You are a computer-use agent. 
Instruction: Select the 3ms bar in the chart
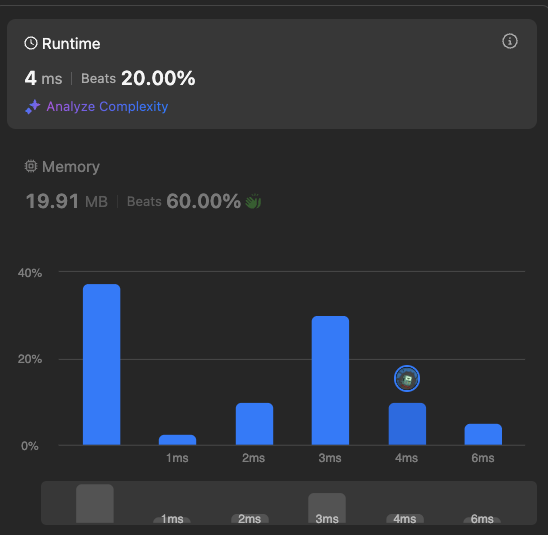point(330,381)
